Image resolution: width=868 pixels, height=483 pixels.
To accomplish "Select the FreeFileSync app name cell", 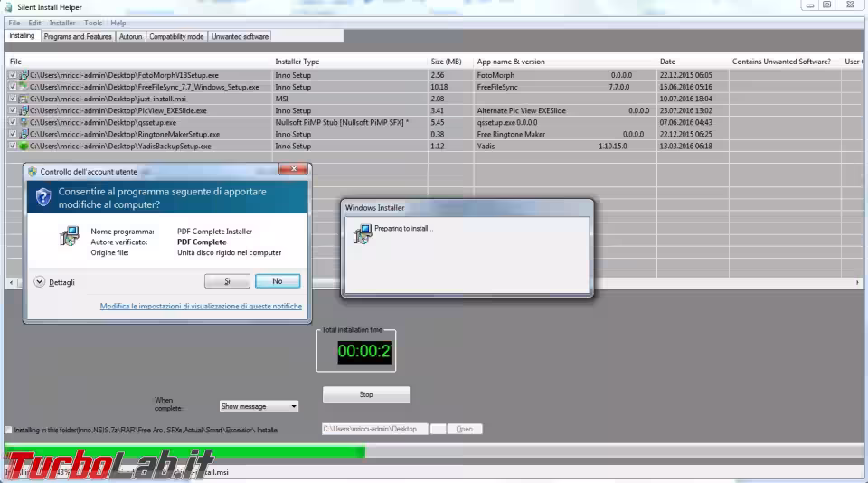I will (497, 87).
